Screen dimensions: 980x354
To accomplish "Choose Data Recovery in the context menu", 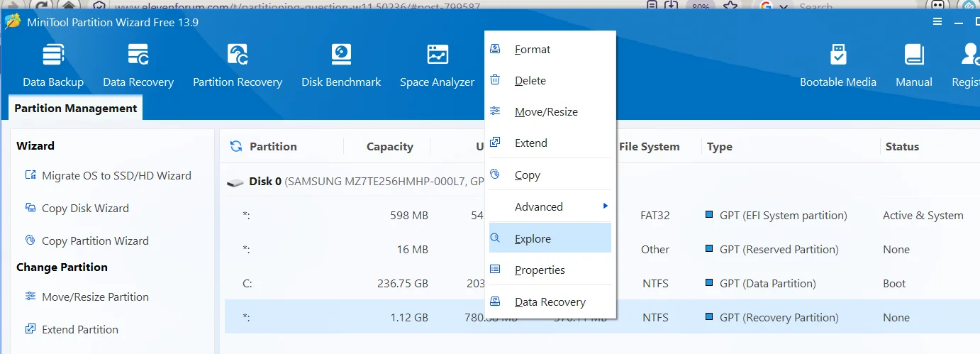I will [550, 302].
